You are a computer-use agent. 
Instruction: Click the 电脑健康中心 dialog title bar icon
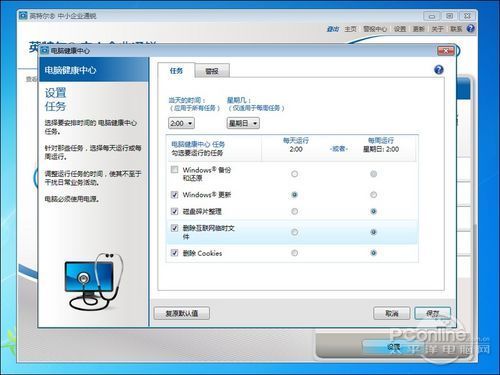tap(44, 50)
